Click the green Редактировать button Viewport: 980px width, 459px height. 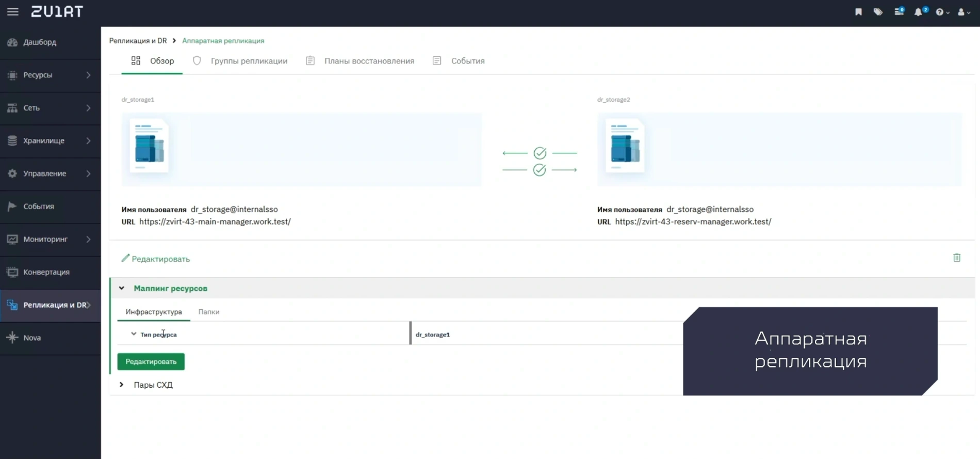[x=151, y=361]
